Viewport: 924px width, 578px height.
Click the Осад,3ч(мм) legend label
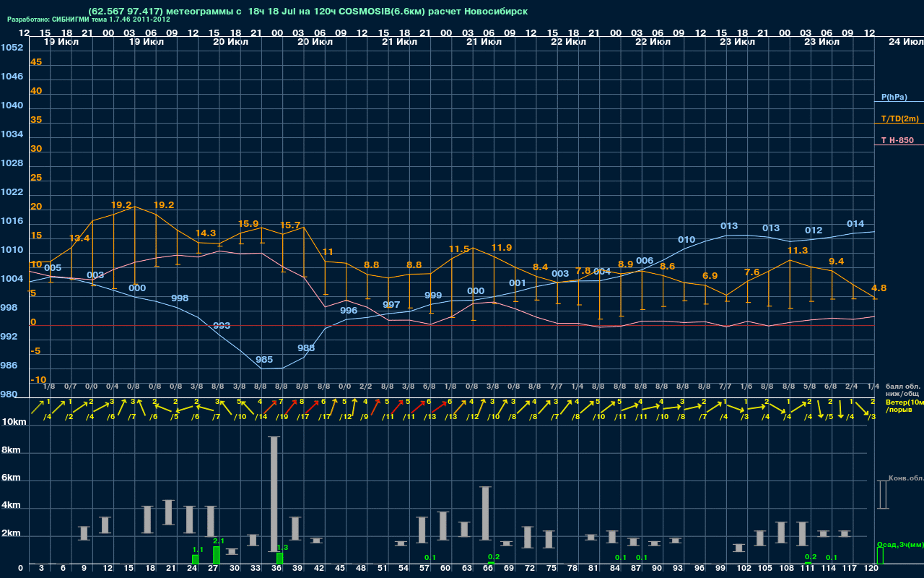(x=900, y=544)
